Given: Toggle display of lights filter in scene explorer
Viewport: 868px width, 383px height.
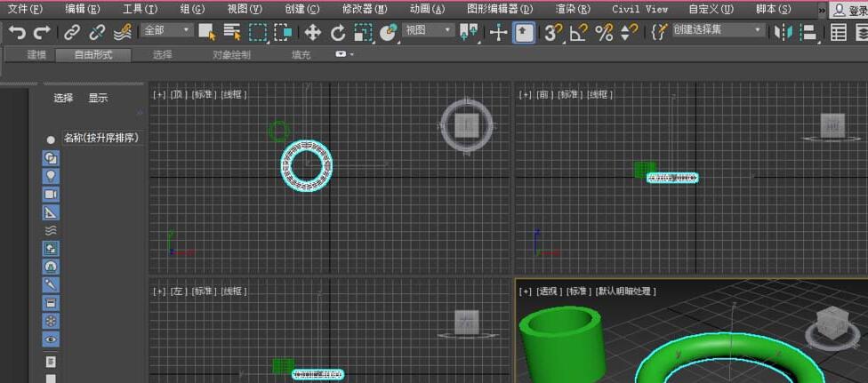Looking at the screenshot, I should click(x=51, y=176).
